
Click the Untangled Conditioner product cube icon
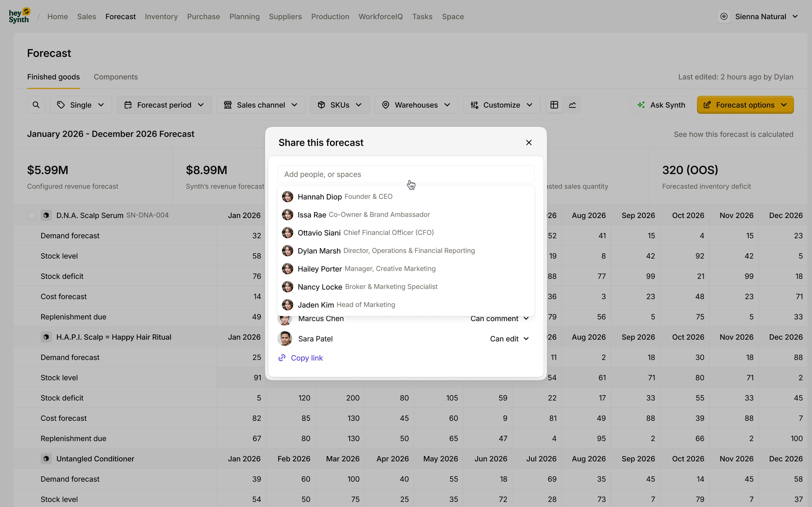click(46, 458)
